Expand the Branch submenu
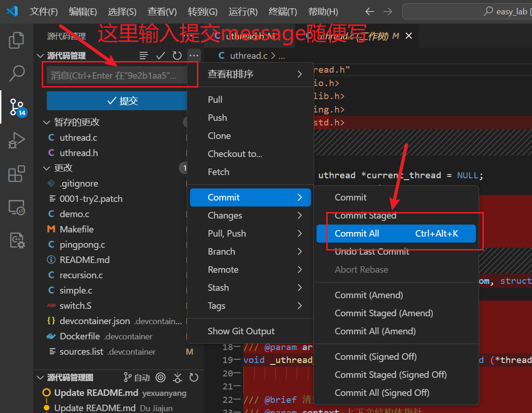 point(250,251)
